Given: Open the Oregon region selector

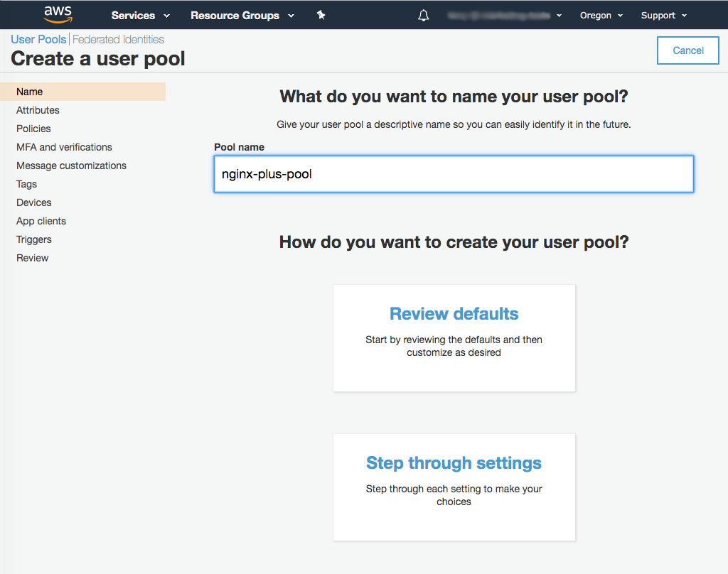Looking at the screenshot, I should (x=601, y=15).
